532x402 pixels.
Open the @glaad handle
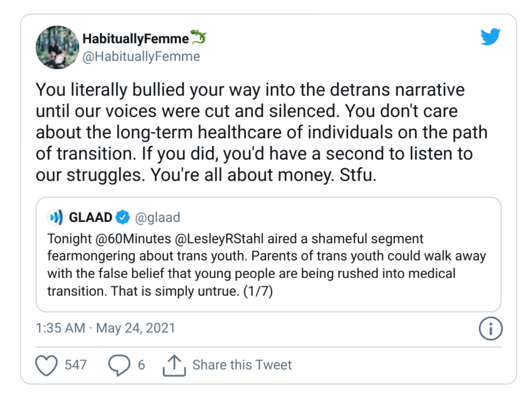(x=157, y=218)
